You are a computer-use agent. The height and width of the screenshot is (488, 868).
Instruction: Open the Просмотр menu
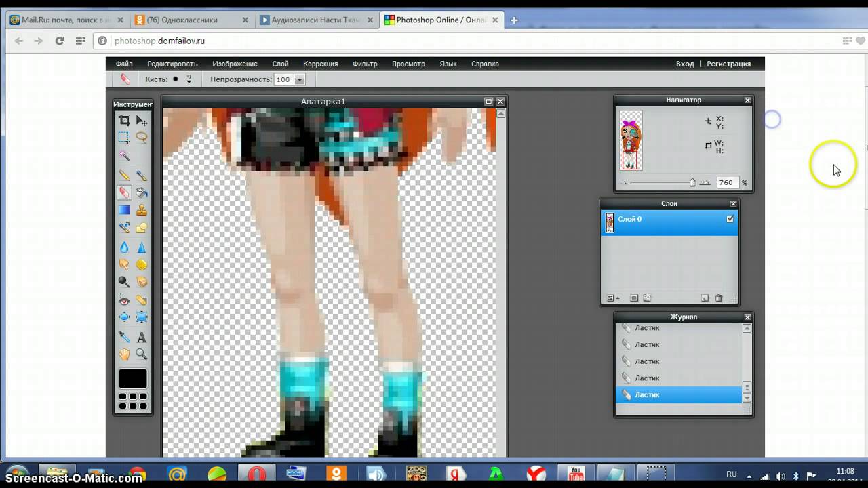coord(408,64)
